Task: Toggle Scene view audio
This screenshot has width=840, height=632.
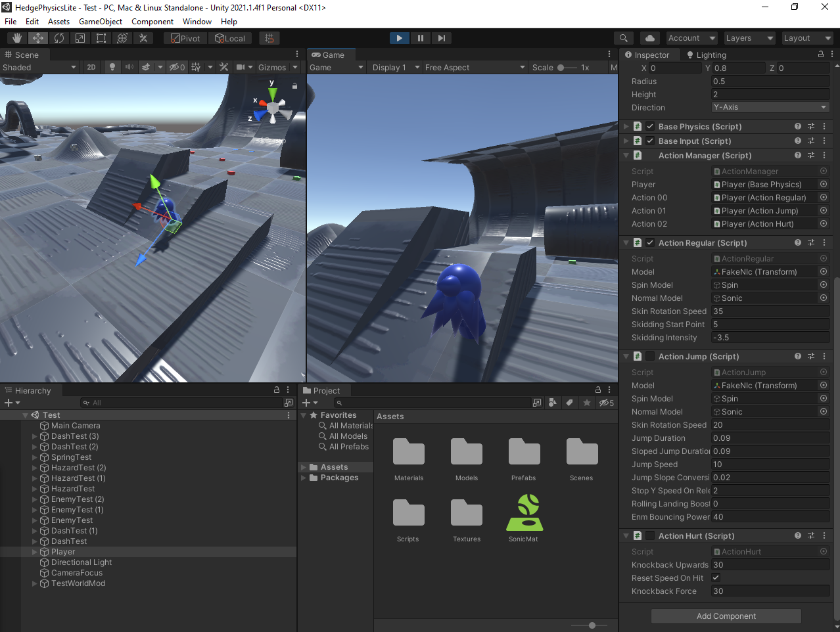Action: tap(129, 67)
